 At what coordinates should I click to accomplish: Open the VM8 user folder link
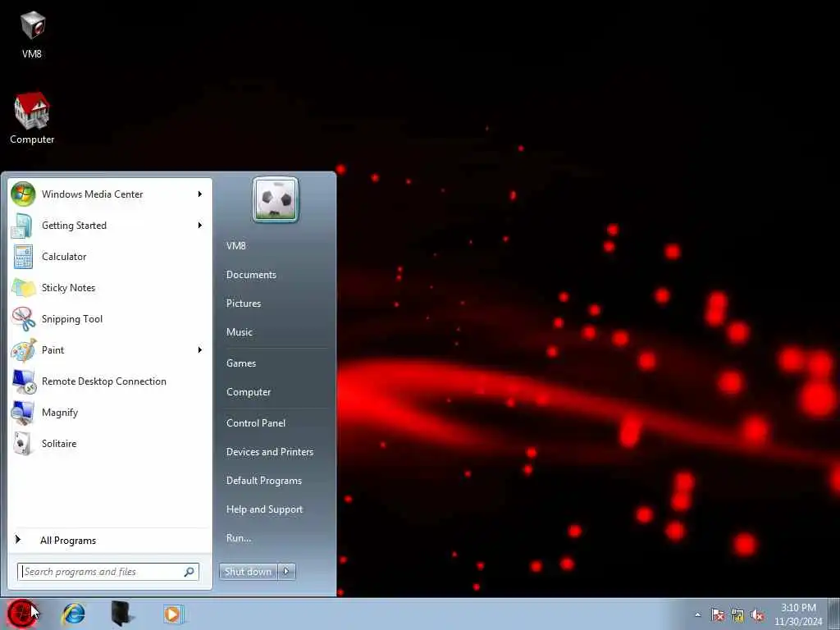click(235, 246)
